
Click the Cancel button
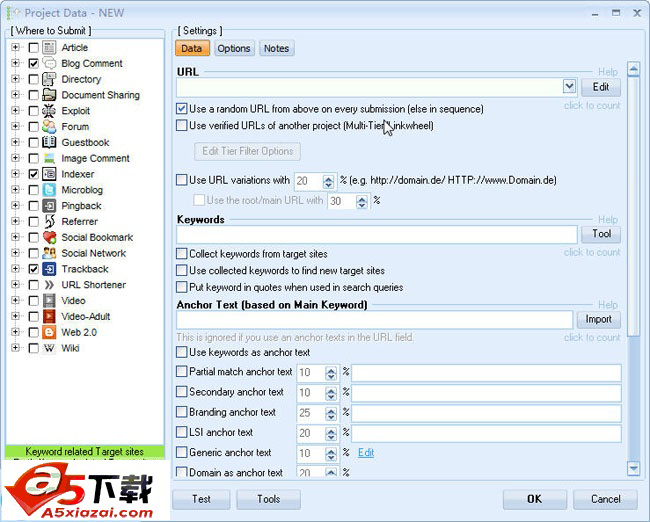pos(605,499)
